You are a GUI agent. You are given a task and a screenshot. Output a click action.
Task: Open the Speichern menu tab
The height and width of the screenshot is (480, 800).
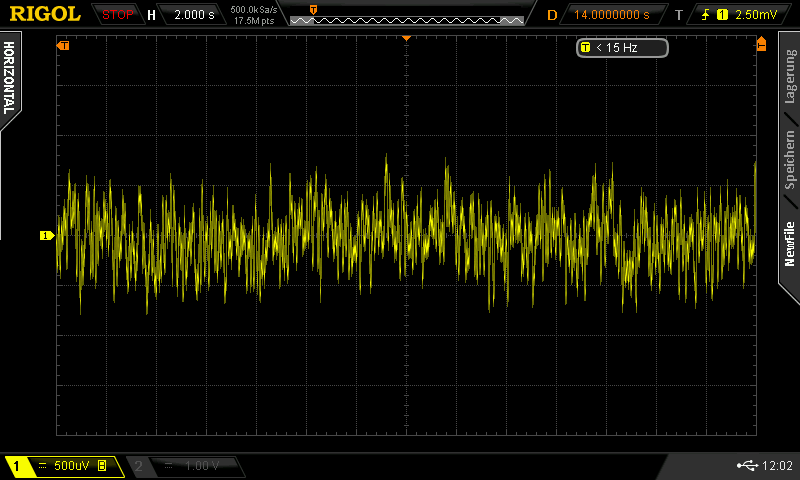pos(790,160)
